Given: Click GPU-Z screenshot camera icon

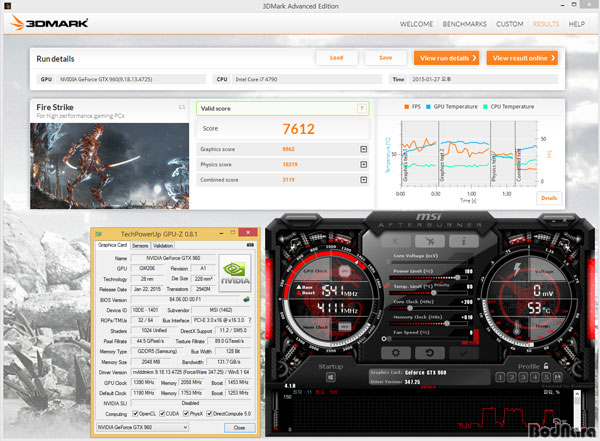Looking at the screenshot, I should pos(250,245).
